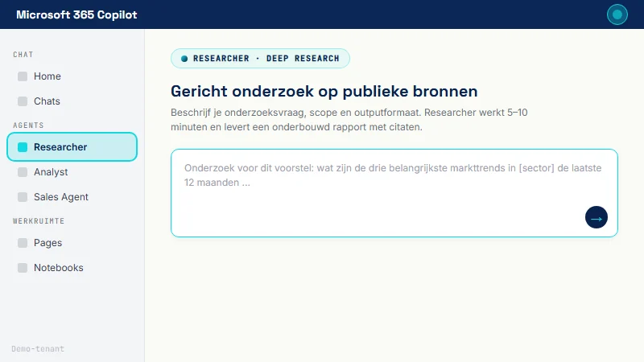
Task: Click the 'WERKRUIMTE' section label
Action: pos(39,220)
